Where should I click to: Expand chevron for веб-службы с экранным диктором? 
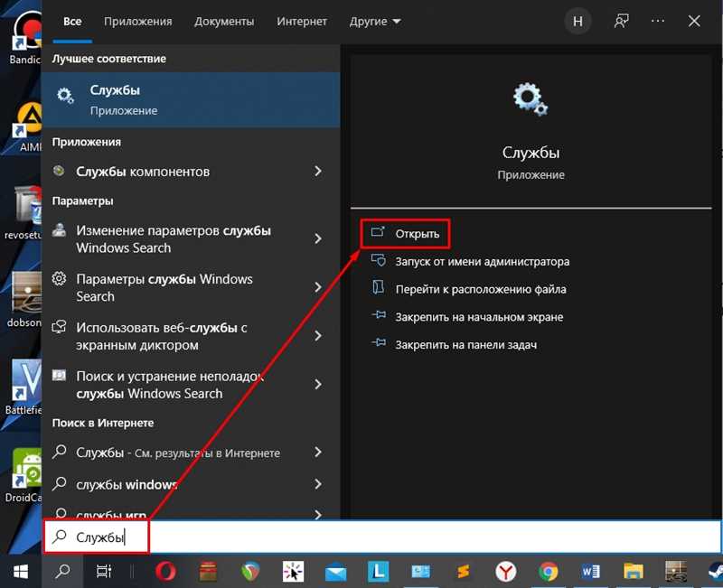[x=318, y=336]
